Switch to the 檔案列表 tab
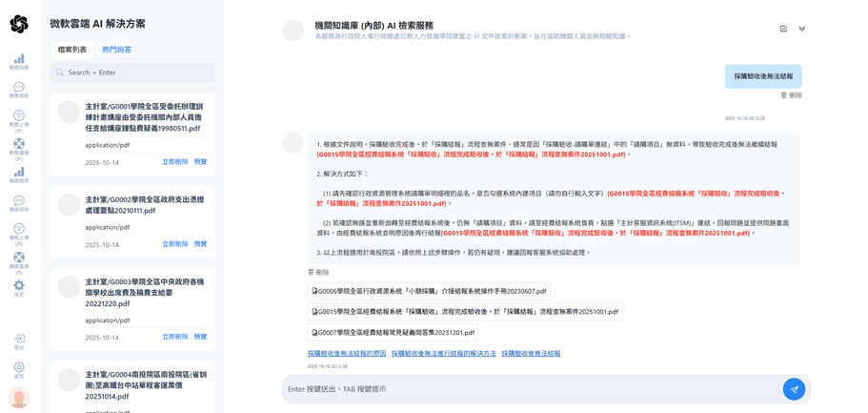The image size is (868, 413). [72, 50]
